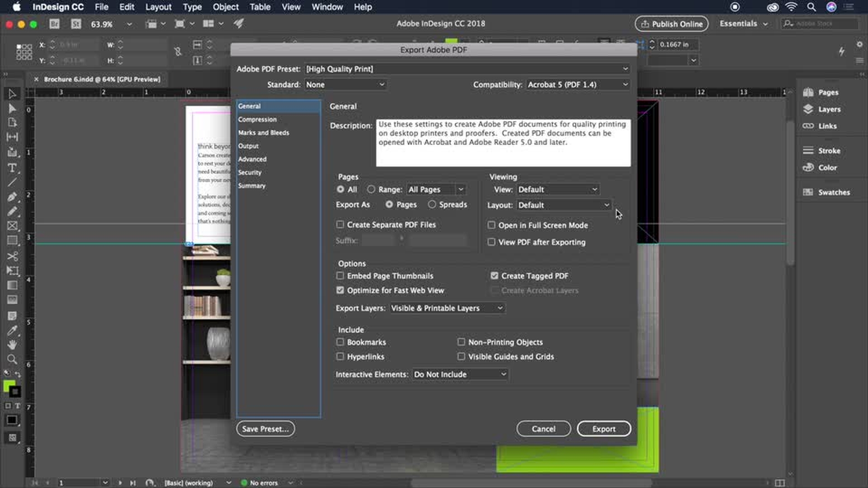Open the Links panel
This screenshot has width=868, height=488.
point(826,126)
